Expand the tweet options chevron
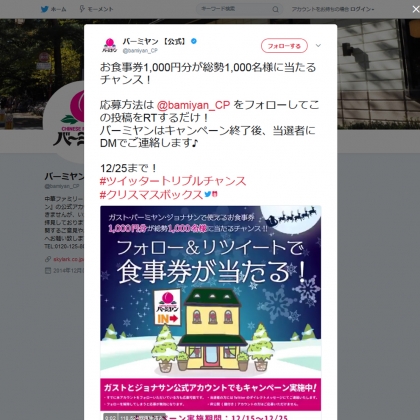Image resolution: width=420 pixels, height=420 pixels. (318, 46)
